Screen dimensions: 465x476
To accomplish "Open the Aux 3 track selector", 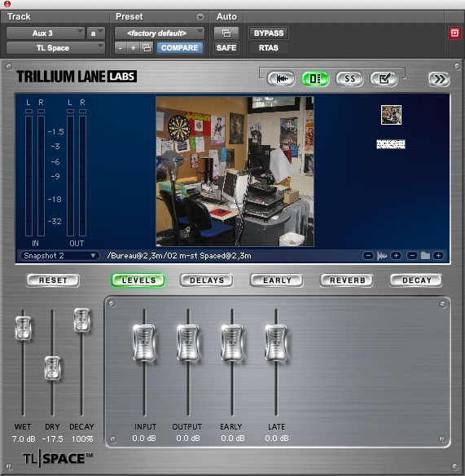I will pos(45,33).
